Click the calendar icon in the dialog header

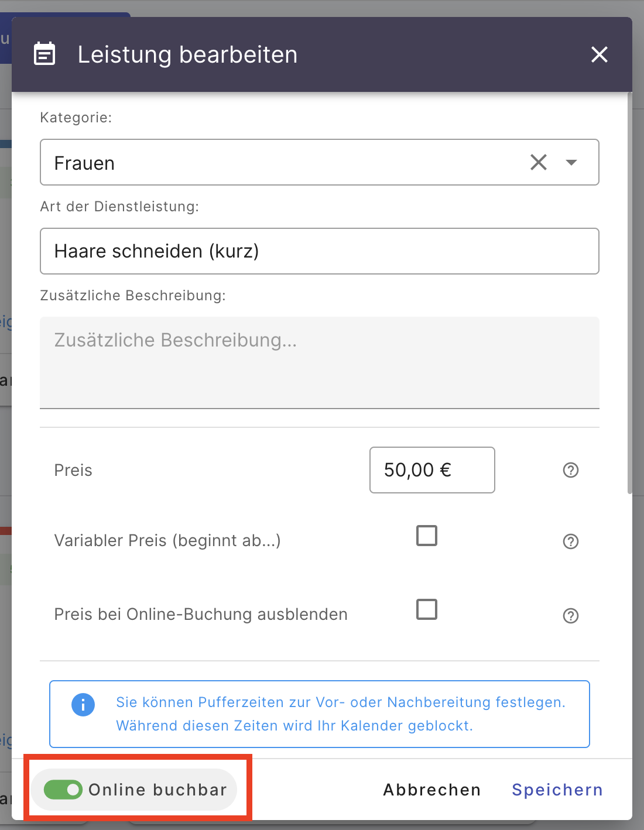click(45, 53)
